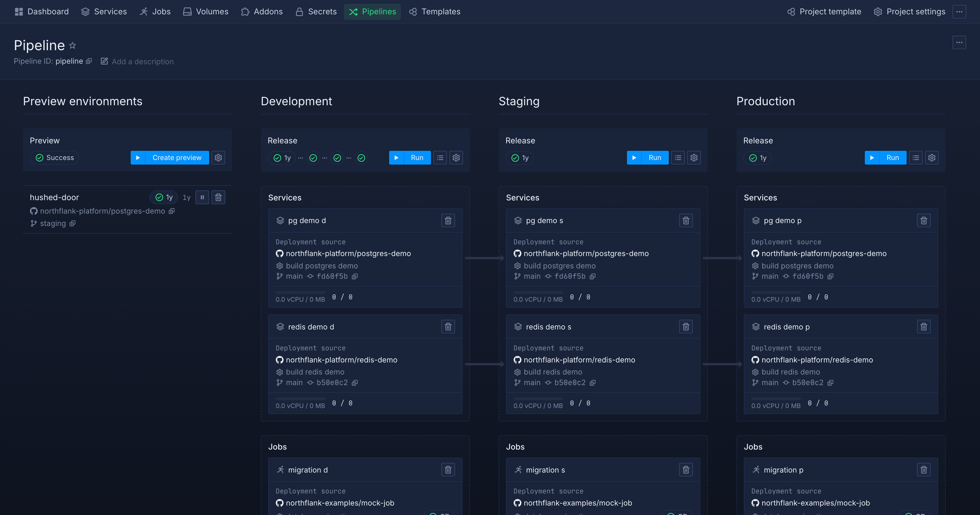Switch to the Volumes tab
The width and height of the screenshot is (980, 515).
point(206,11)
